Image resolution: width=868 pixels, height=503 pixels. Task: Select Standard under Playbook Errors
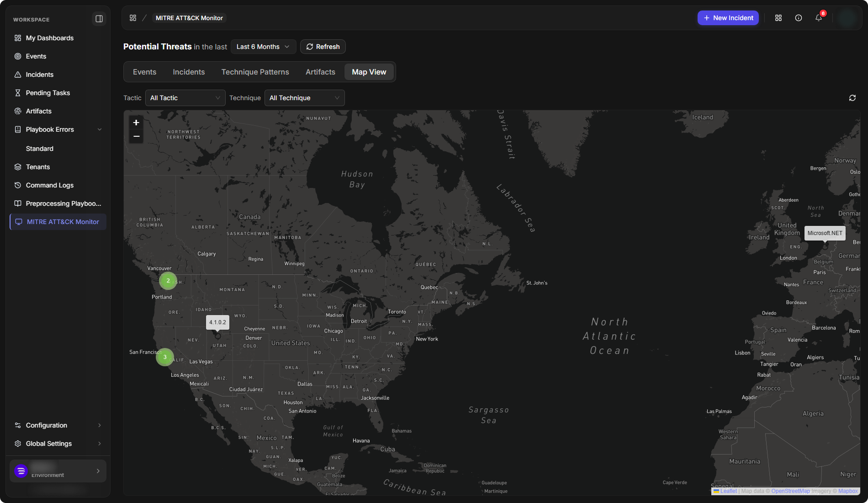point(40,149)
